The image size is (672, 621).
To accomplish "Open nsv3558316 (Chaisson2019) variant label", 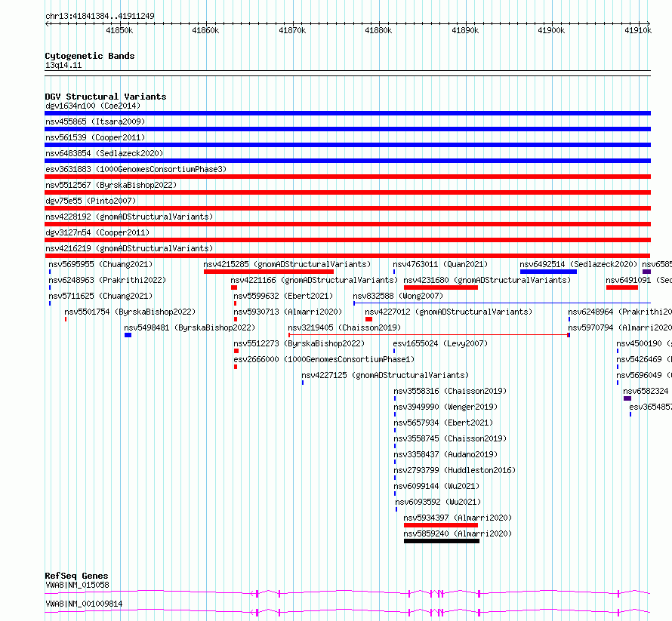I will coord(450,391).
